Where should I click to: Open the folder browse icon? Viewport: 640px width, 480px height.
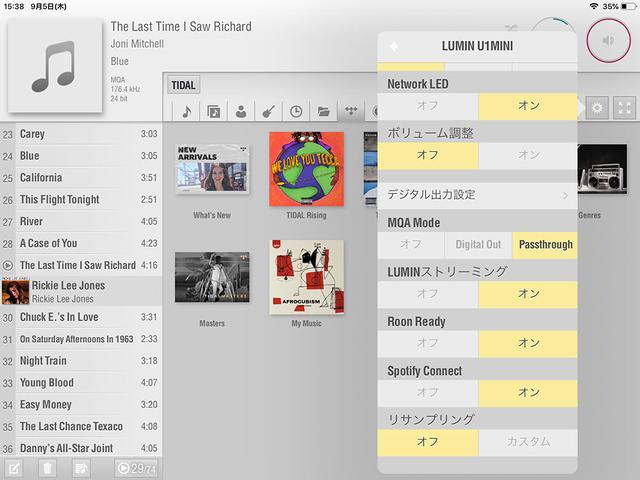323,111
